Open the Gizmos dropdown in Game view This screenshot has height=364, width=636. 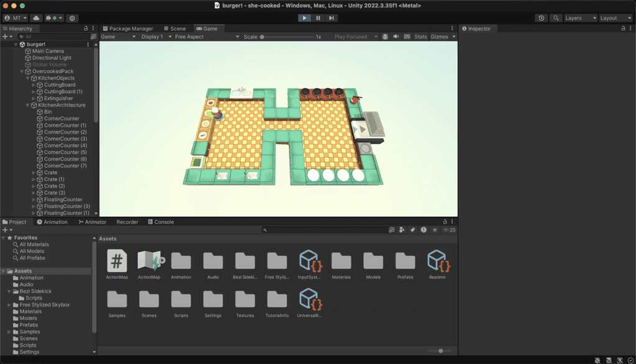click(442, 36)
